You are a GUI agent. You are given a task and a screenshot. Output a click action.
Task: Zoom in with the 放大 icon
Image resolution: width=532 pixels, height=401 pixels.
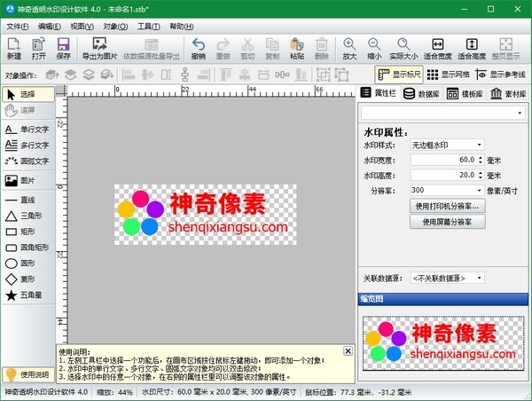coord(349,48)
